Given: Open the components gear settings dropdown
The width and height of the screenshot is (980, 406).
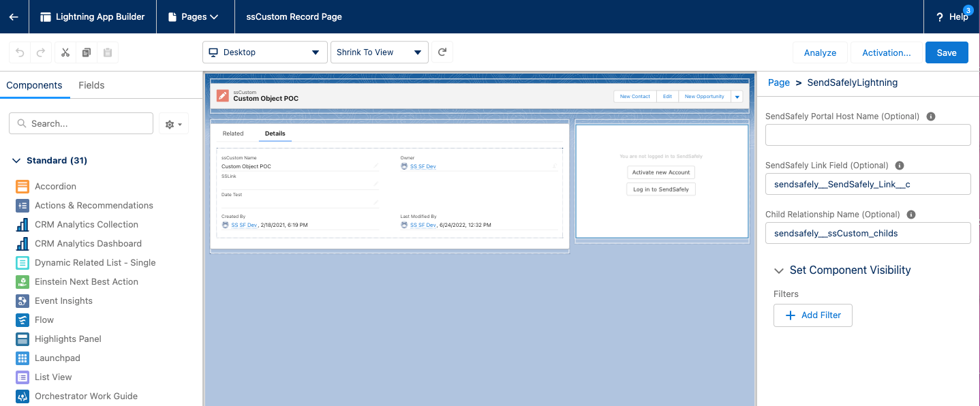Looking at the screenshot, I should point(174,124).
